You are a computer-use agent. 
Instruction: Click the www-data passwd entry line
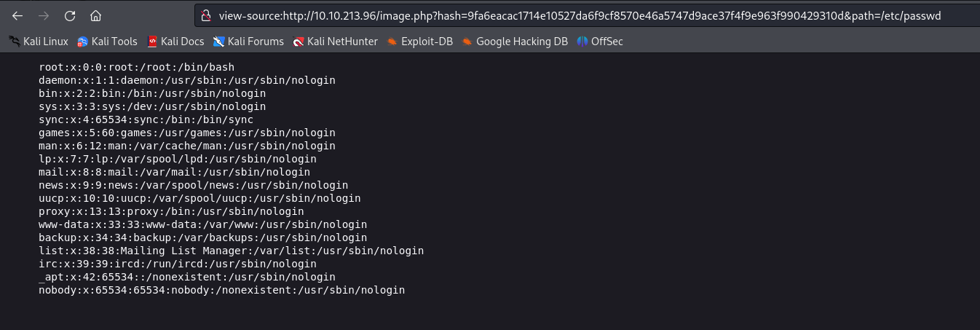[202, 224]
